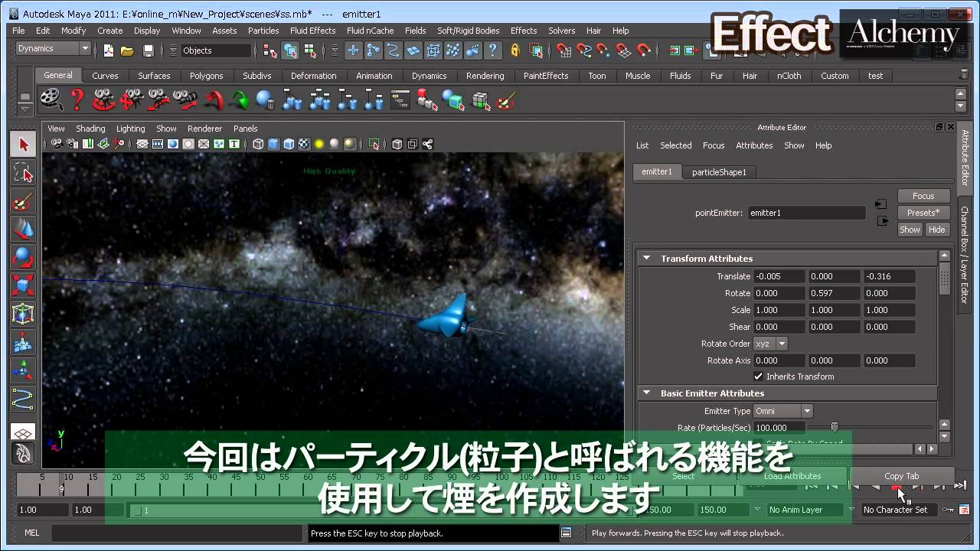
Task: Collapse the Basic Emitter Attributes section
Action: (646, 393)
